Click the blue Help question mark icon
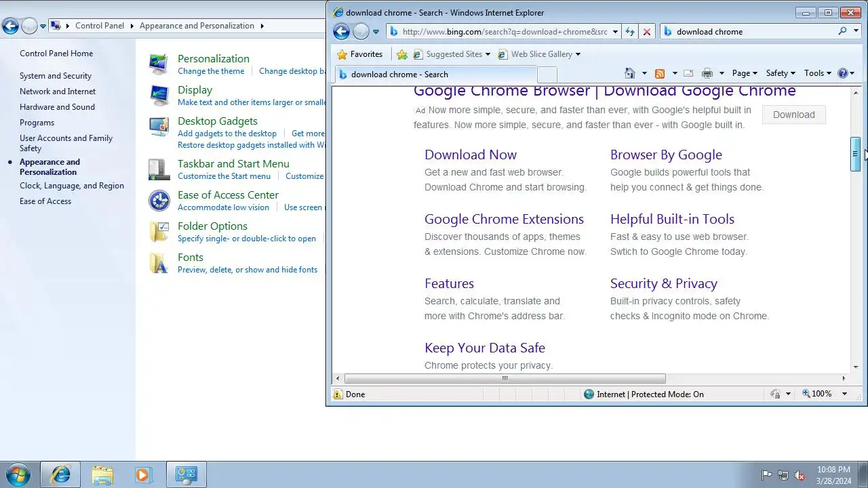 843,73
